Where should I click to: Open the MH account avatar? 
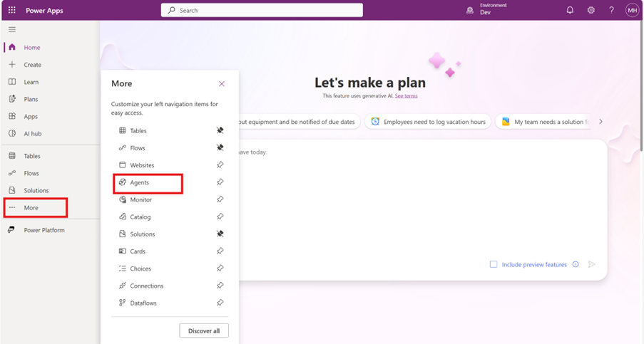click(x=632, y=10)
